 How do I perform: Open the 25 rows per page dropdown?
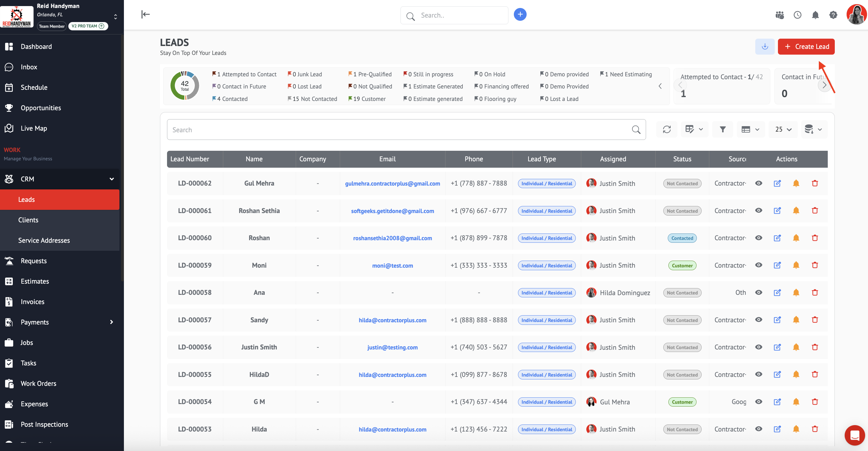coord(783,129)
